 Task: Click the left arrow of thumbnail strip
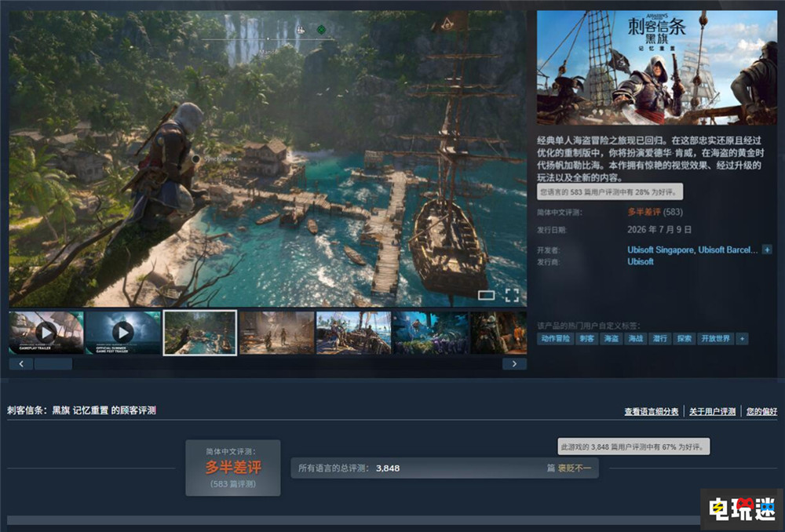click(21, 364)
